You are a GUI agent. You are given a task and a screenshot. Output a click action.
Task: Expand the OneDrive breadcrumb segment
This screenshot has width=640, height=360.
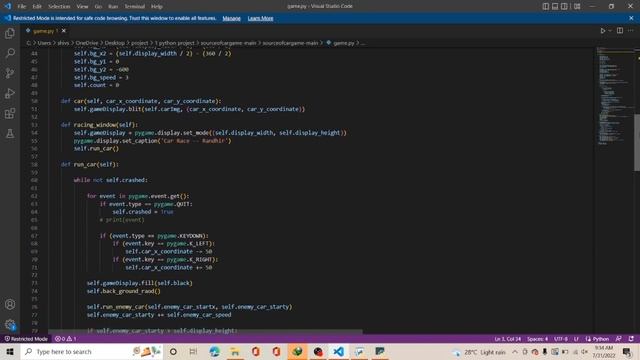click(87, 43)
